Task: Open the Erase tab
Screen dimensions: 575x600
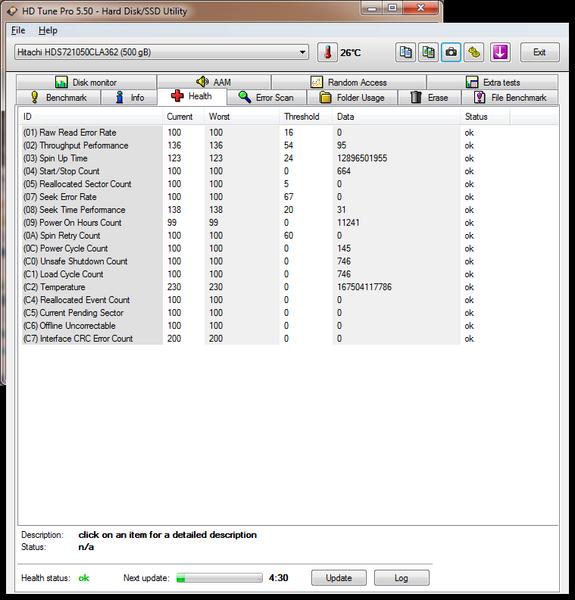Action: coord(429,98)
